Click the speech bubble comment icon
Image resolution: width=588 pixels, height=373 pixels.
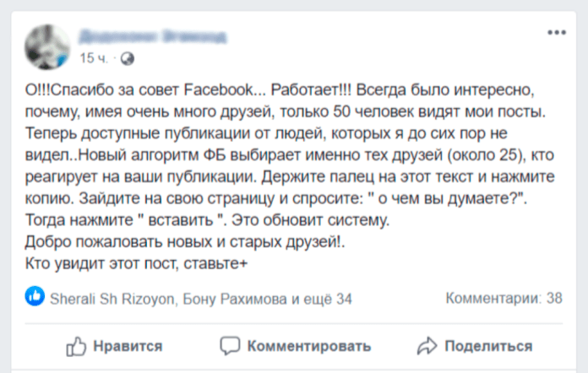230,345
